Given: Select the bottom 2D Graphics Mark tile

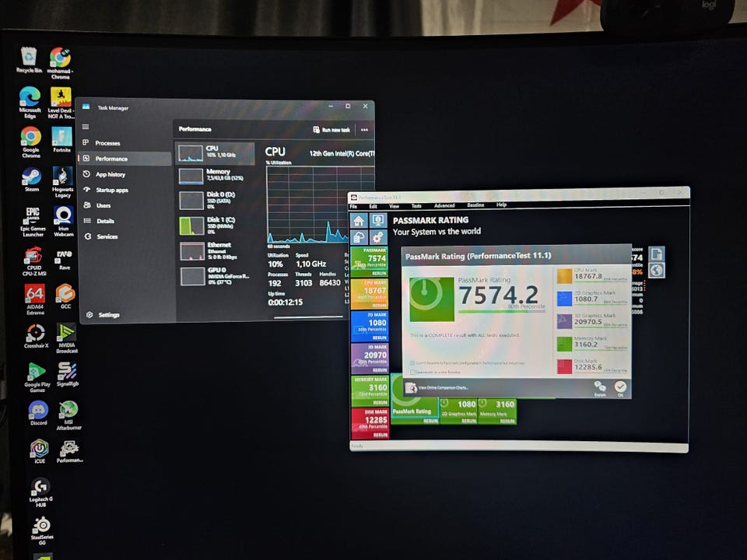Looking at the screenshot, I should pyautogui.click(x=458, y=411).
